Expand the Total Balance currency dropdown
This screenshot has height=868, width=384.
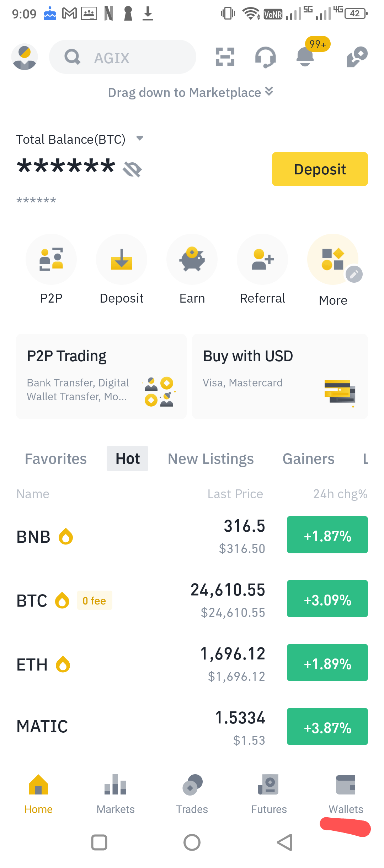coord(140,138)
